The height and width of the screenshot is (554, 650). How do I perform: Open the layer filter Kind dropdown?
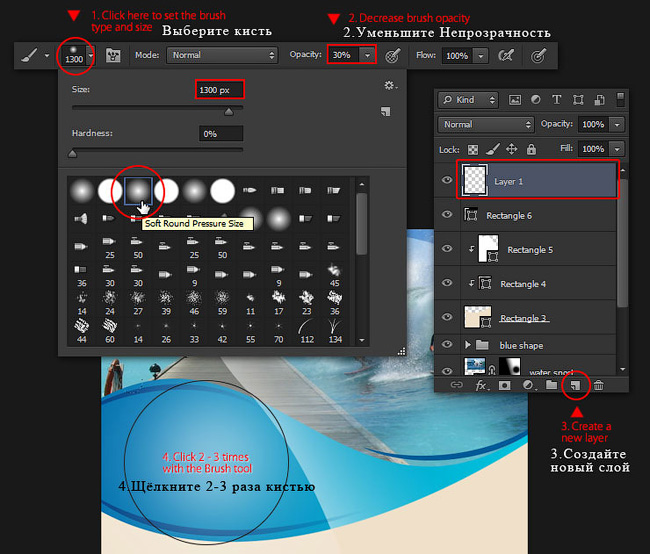point(468,100)
